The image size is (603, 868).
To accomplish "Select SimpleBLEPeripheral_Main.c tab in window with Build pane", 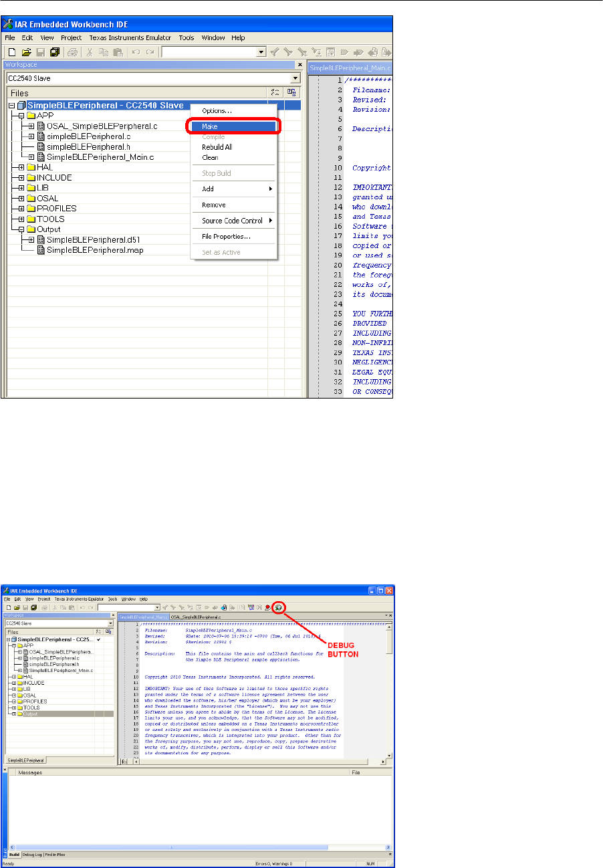I will click(143, 616).
